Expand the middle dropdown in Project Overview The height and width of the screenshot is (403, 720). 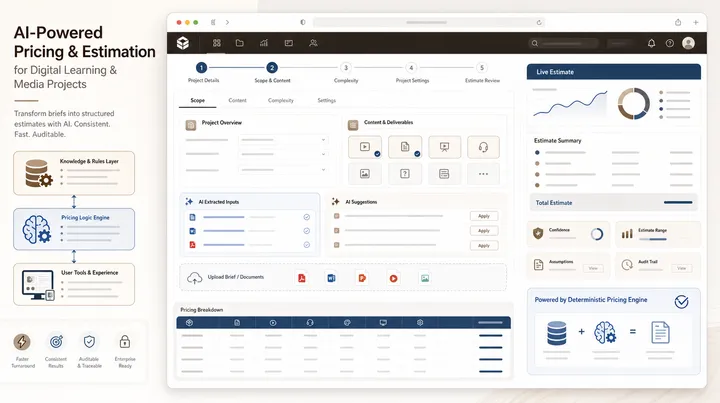pyautogui.click(x=283, y=154)
